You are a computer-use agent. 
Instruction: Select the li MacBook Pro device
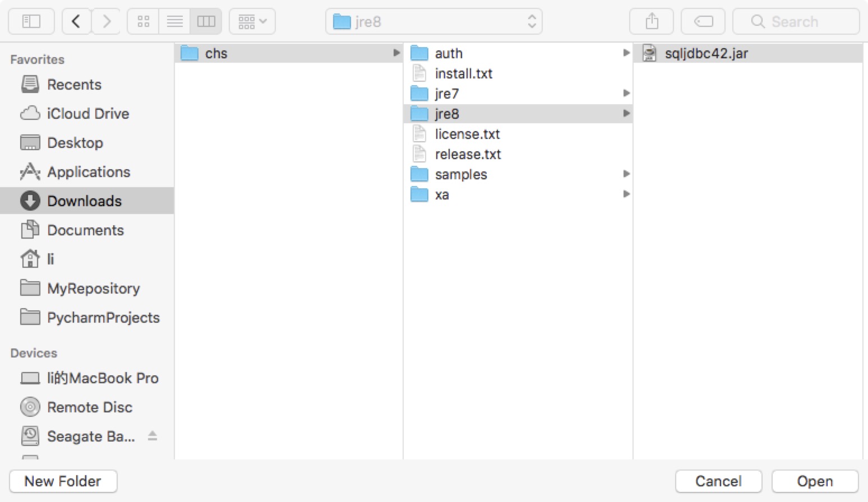point(87,378)
